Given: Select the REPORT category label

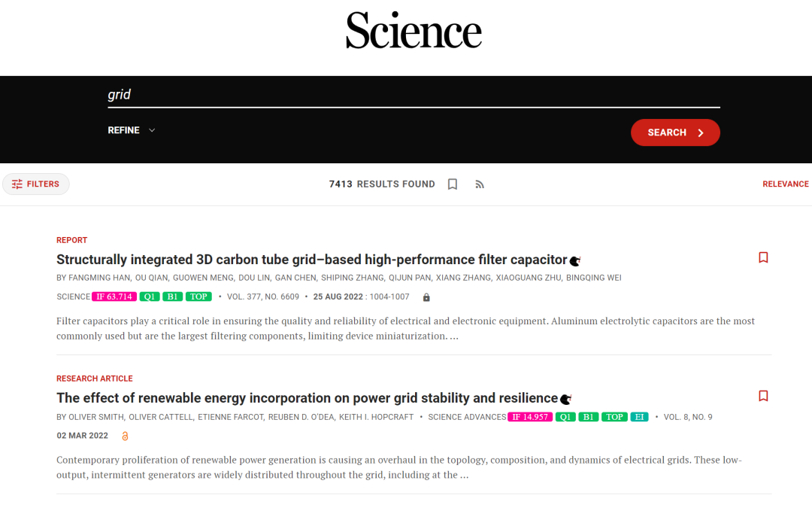Looking at the screenshot, I should 71,239.
